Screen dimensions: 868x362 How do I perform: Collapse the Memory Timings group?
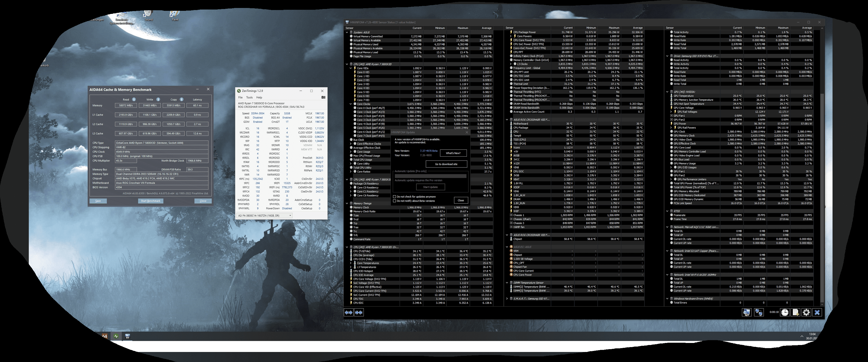click(x=347, y=204)
